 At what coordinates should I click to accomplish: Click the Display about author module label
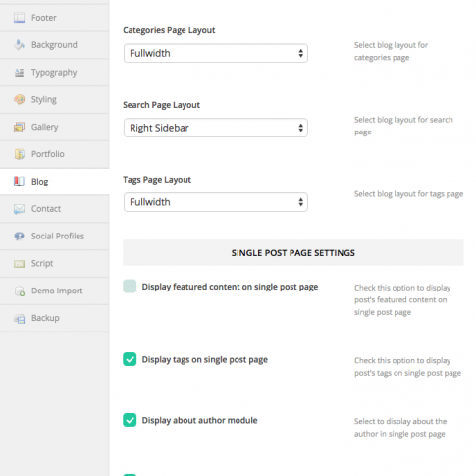(199, 420)
